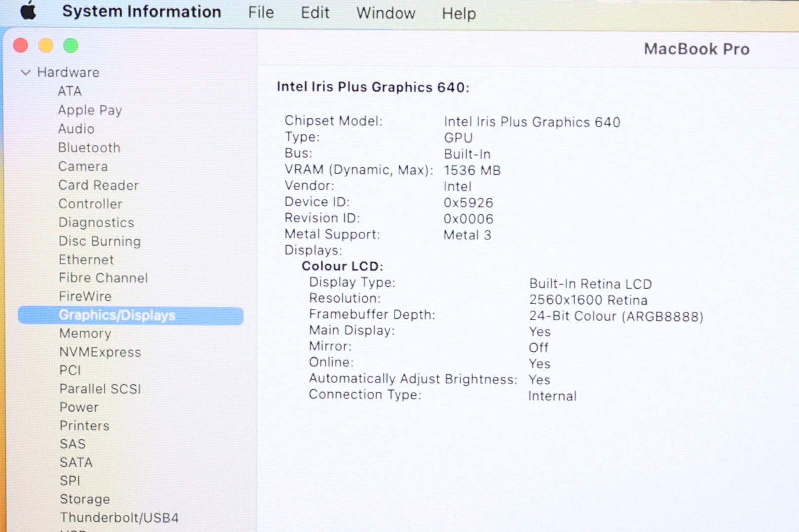Open the Window menu
The height and width of the screenshot is (532, 799).
[x=386, y=13]
